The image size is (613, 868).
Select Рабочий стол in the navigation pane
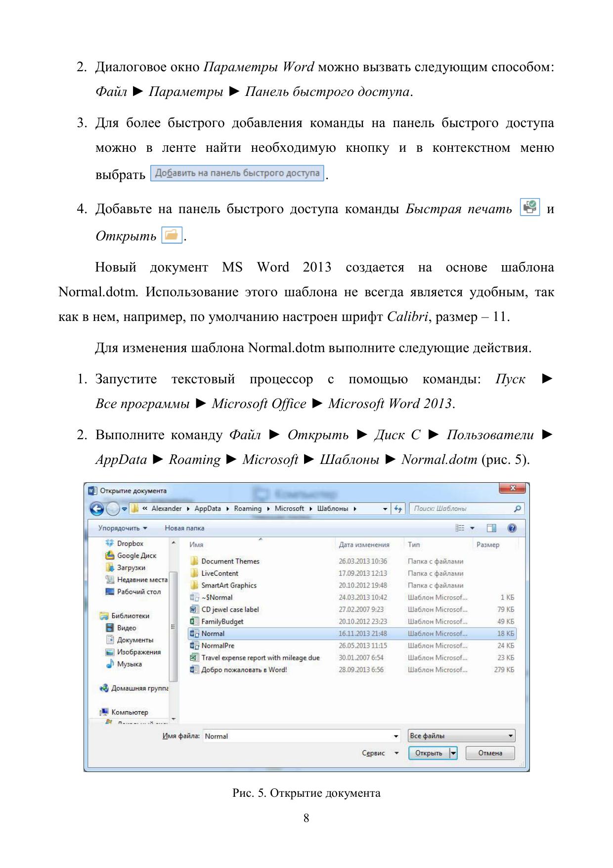coord(138,592)
